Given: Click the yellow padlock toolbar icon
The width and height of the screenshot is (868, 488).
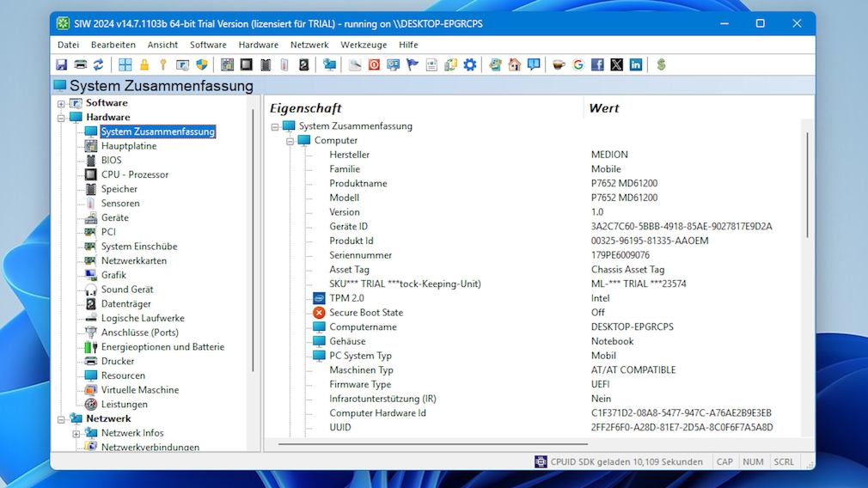Looking at the screenshot, I should click(144, 64).
